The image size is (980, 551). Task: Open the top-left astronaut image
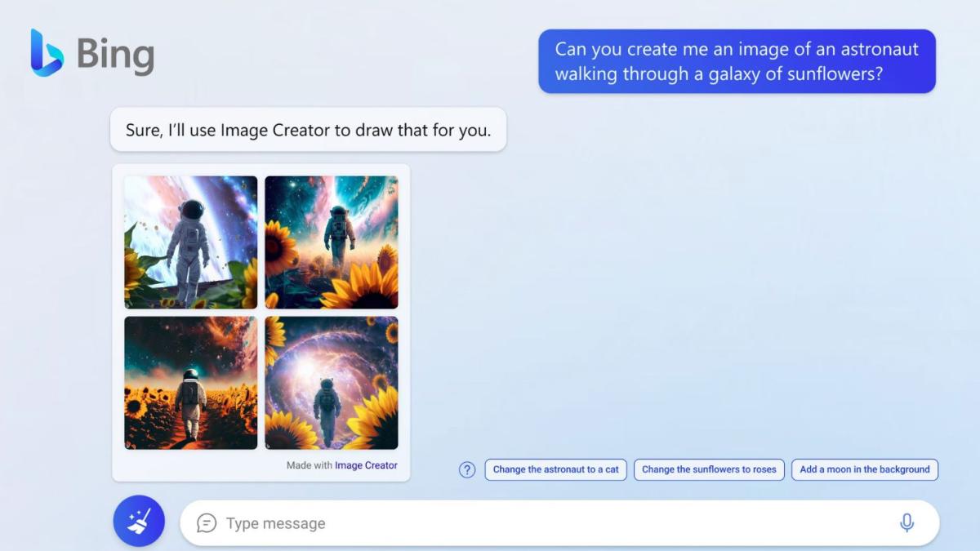coord(190,242)
